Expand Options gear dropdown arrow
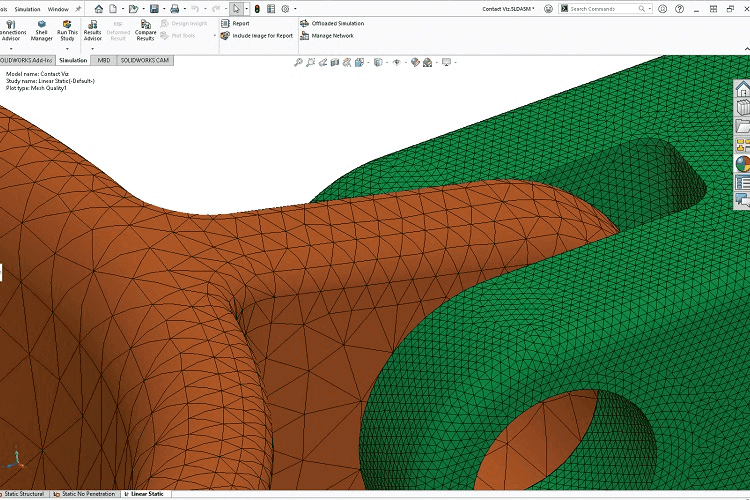Image resolution: width=750 pixels, height=500 pixels. coord(295,9)
